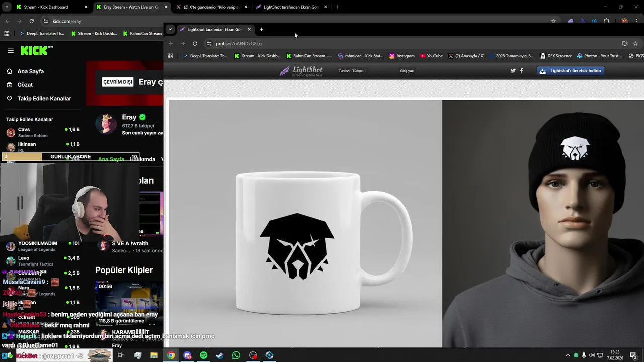Bookmark the prnt.sc page with the star

point(635,43)
